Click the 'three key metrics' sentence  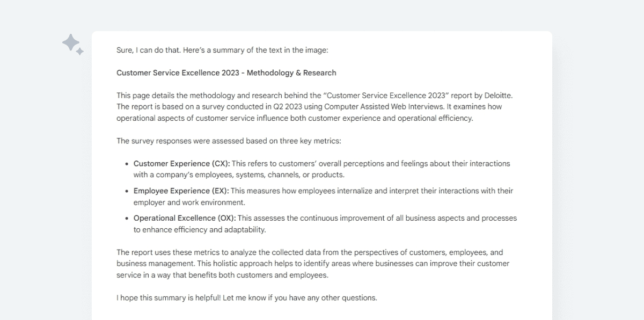click(229, 141)
